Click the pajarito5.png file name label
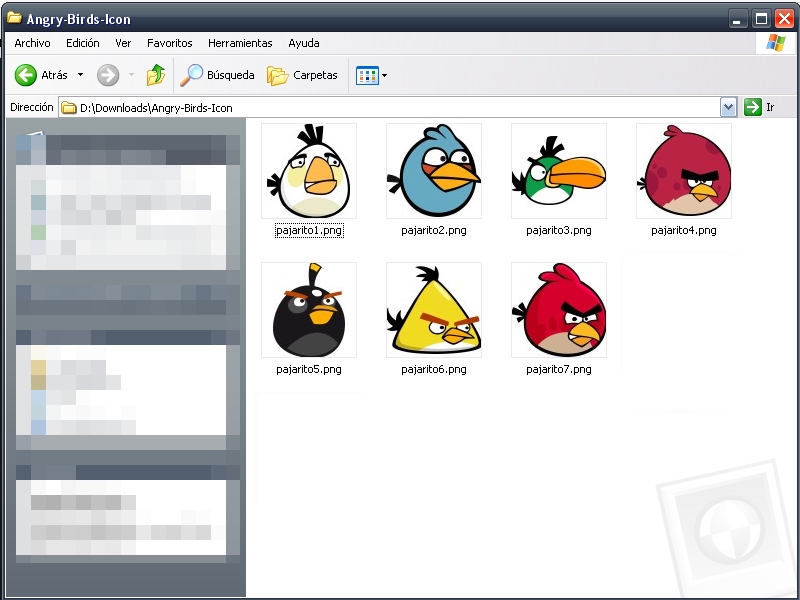The image size is (800, 600). (x=309, y=369)
